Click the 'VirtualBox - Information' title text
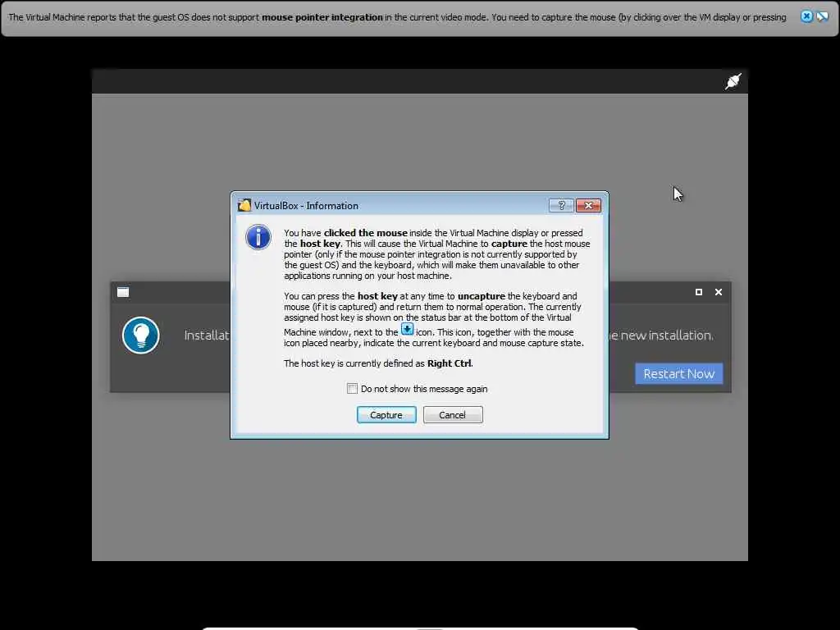840x630 pixels. click(306, 206)
